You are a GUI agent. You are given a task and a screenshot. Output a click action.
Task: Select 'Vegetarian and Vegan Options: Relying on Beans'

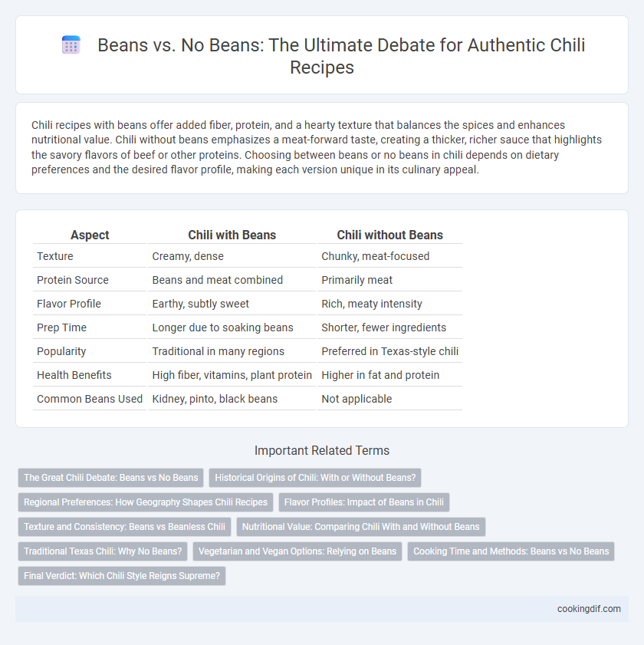click(x=297, y=551)
